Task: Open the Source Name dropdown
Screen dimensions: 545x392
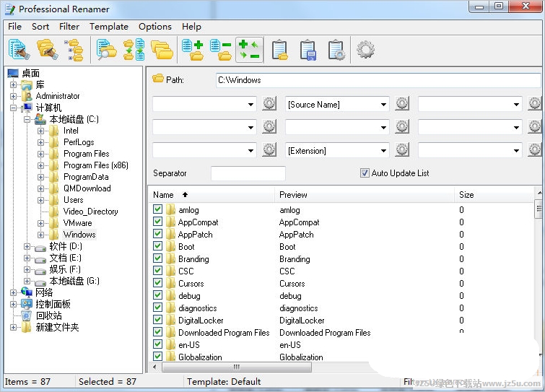Action: tap(383, 104)
